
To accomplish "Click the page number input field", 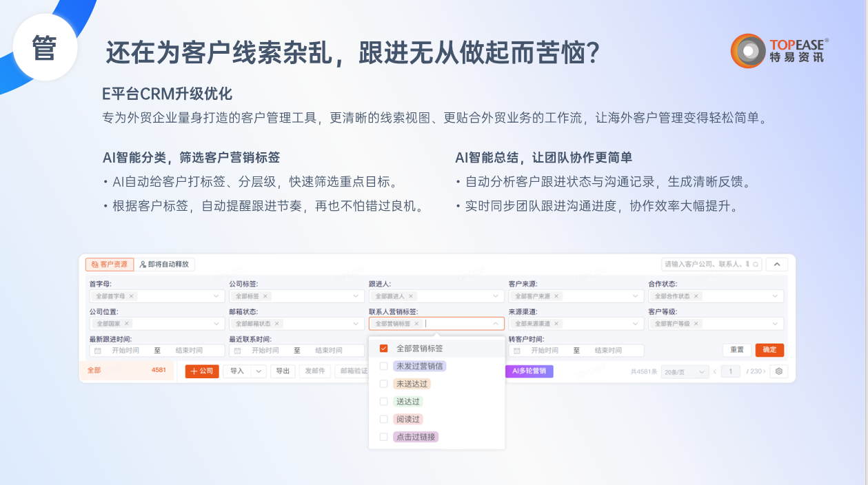I will 730,371.
